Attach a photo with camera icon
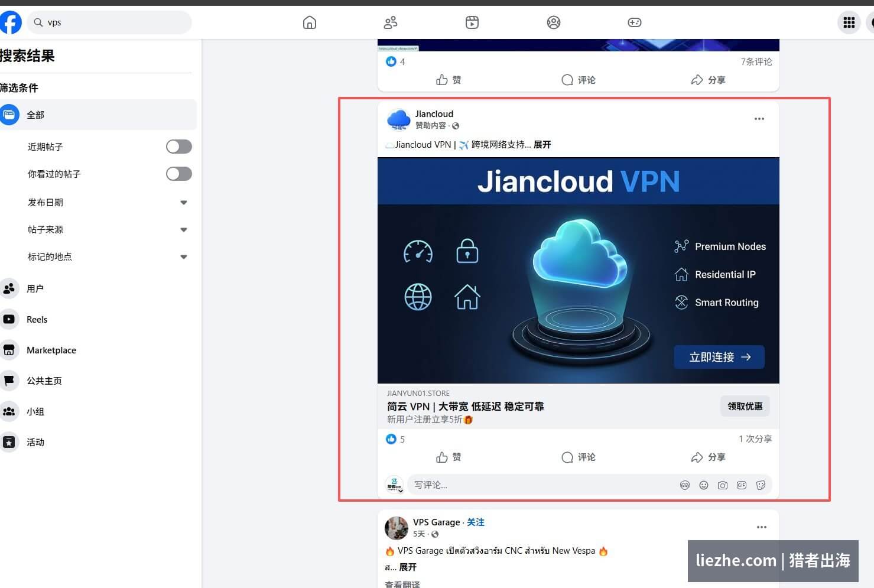 pyautogui.click(x=723, y=485)
